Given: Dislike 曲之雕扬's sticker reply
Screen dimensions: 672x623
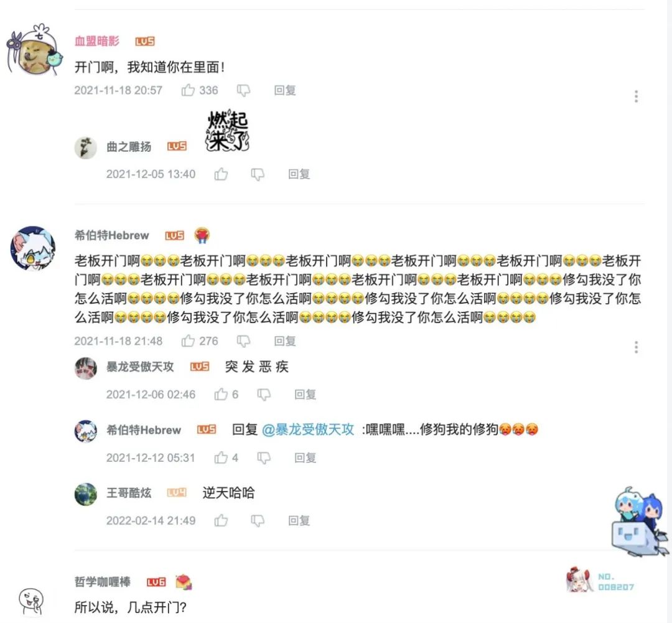Looking at the screenshot, I should (258, 174).
